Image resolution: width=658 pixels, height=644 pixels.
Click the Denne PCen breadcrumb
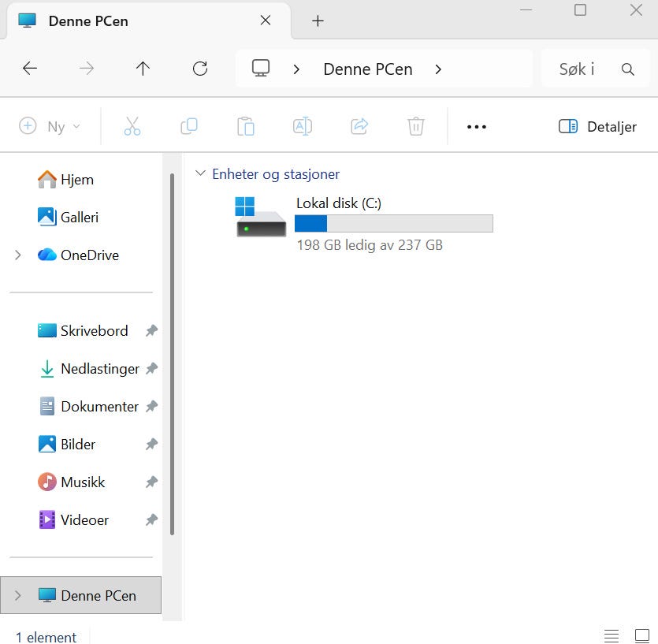[368, 69]
